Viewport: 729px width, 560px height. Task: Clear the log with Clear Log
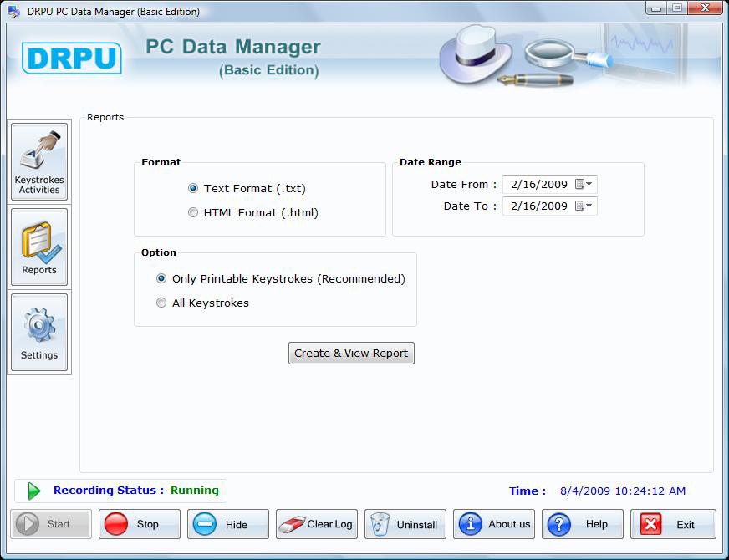pos(317,524)
